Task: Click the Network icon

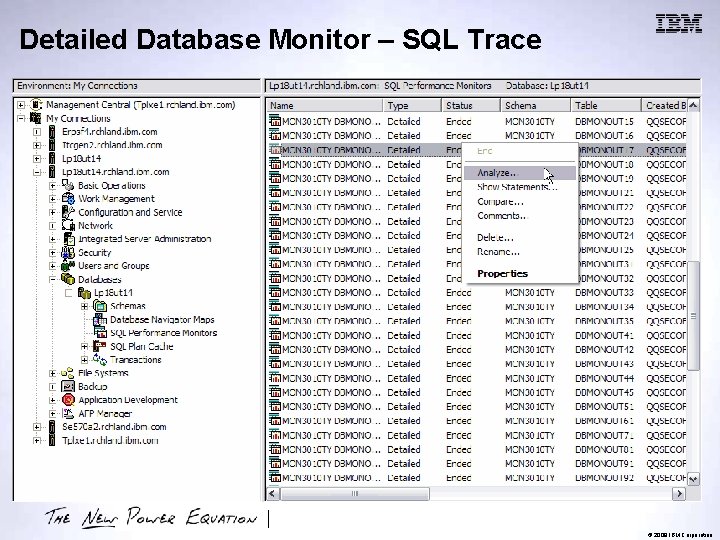Action: coord(68,225)
